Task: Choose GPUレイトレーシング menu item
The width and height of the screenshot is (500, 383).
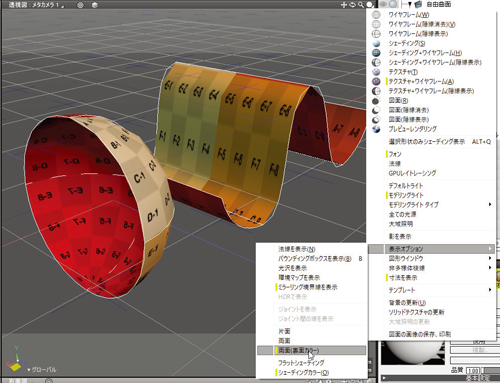Action: 412,173
